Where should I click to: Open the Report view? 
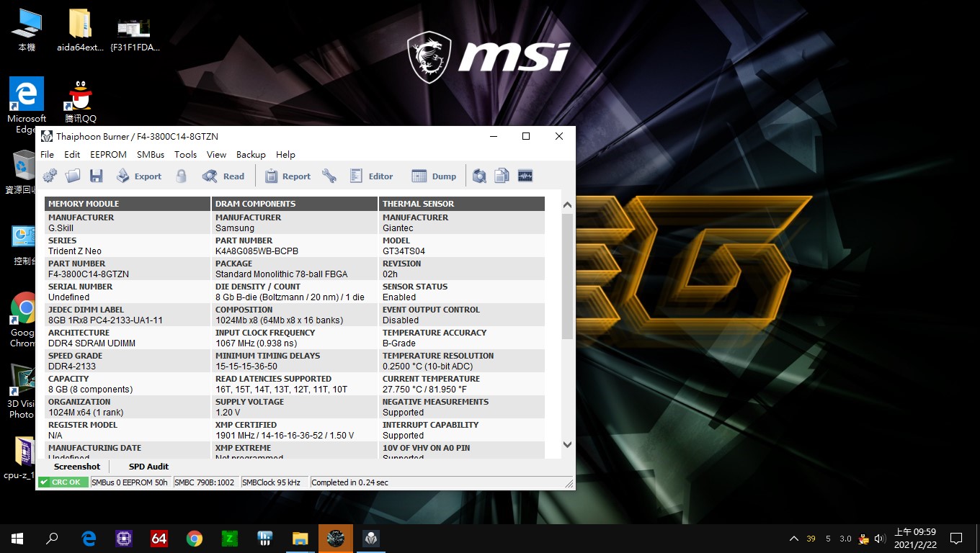(x=288, y=176)
